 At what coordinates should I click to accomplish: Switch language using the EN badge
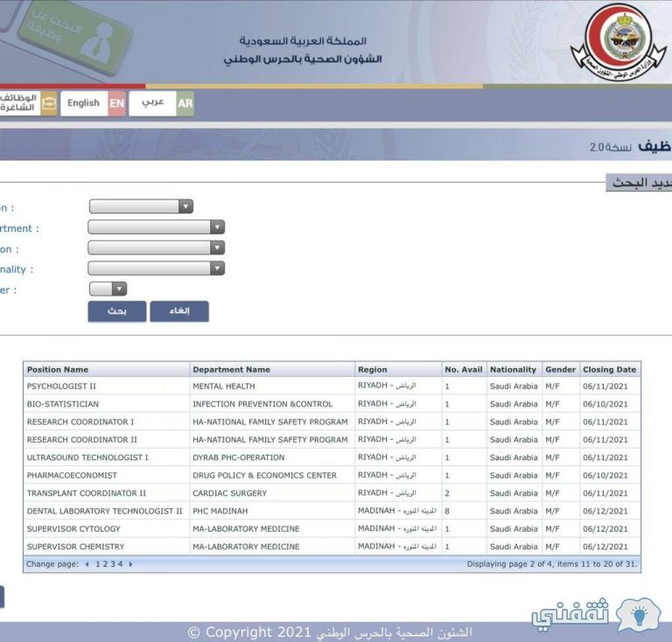pos(116,103)
